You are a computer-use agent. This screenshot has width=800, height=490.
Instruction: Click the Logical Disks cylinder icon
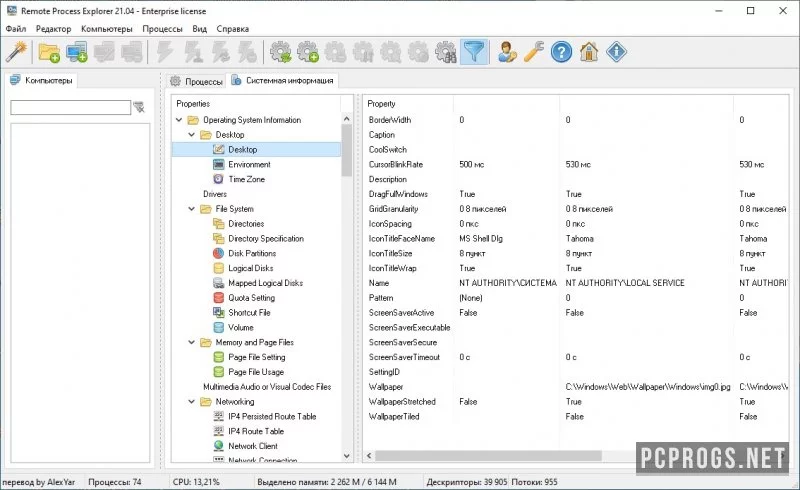(218, 268)
